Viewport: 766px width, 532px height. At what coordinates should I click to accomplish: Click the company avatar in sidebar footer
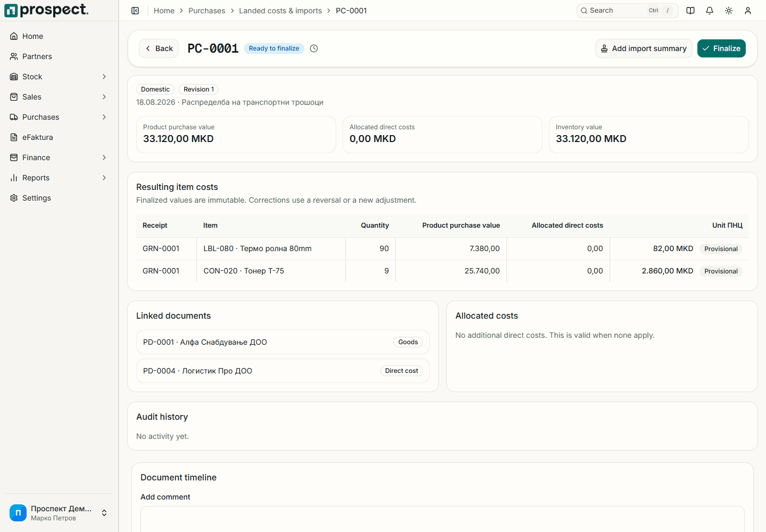click(x=18, y=513)
